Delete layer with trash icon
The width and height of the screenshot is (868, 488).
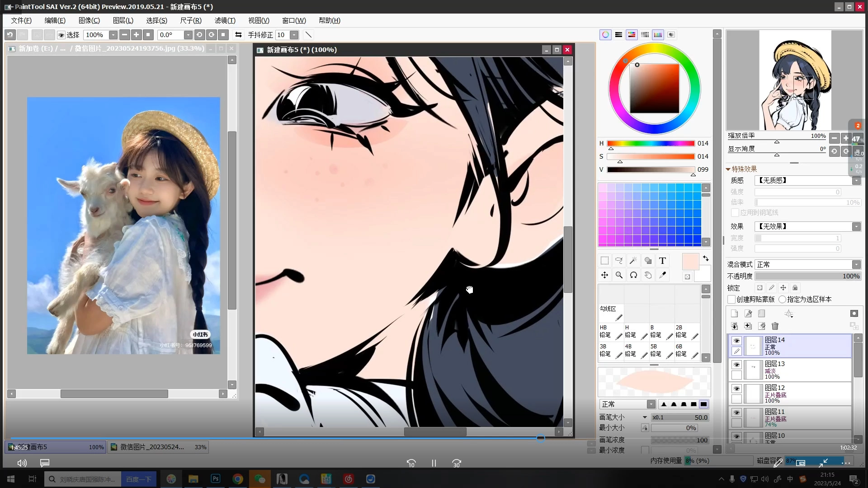775,326
